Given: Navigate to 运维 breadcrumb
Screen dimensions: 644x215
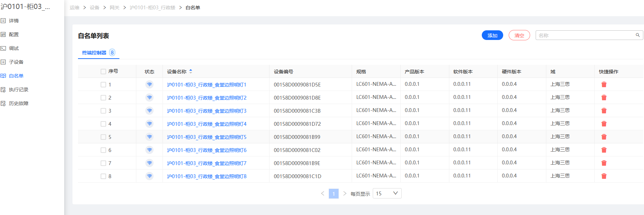Looking at the screenshot, I should point(75,8).
